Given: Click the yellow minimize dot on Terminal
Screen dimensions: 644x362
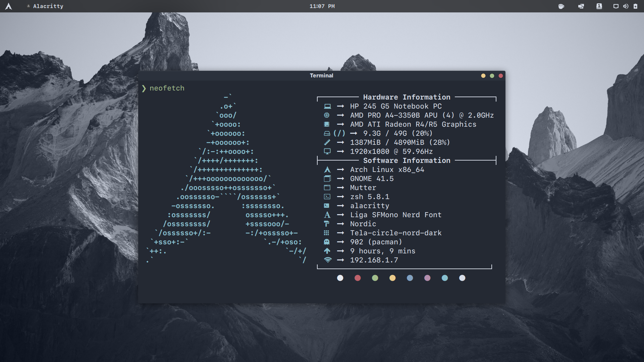Looking at the screenshot, I should (483, 76).
